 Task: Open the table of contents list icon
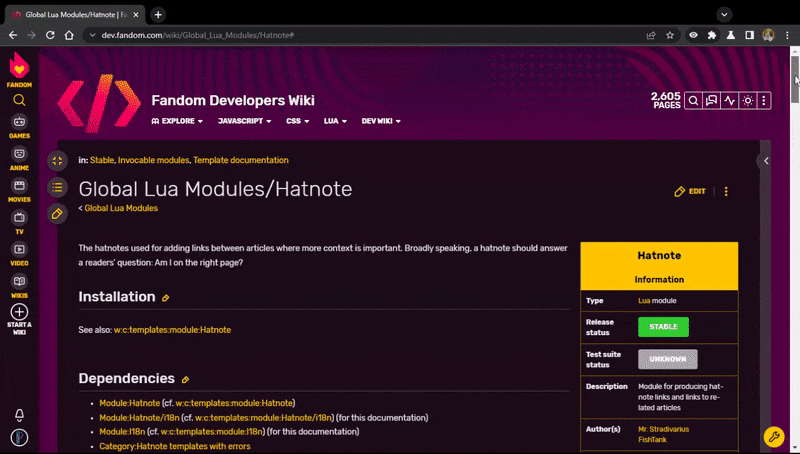[x=57, y=187]
